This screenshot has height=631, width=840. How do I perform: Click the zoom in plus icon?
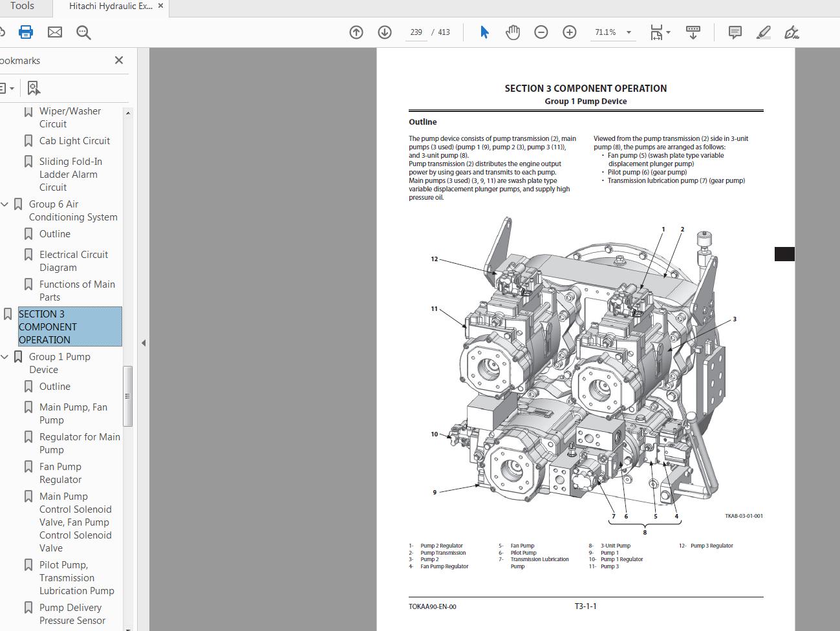[x=569, y=31]
